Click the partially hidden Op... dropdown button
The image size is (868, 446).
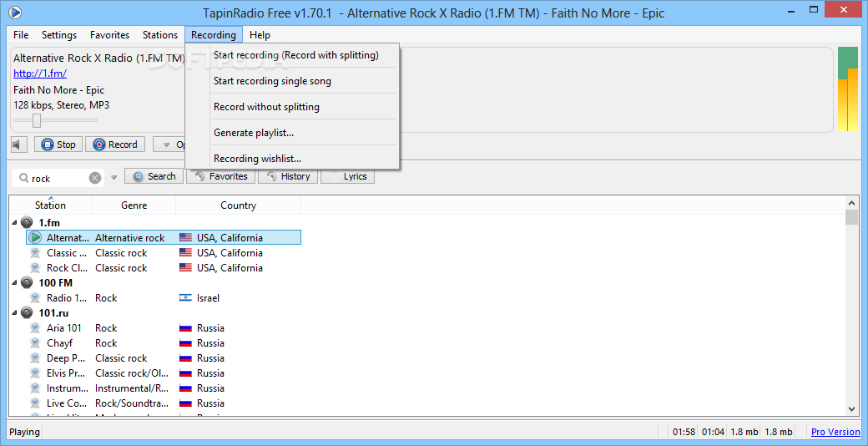[x=169, y=144]
